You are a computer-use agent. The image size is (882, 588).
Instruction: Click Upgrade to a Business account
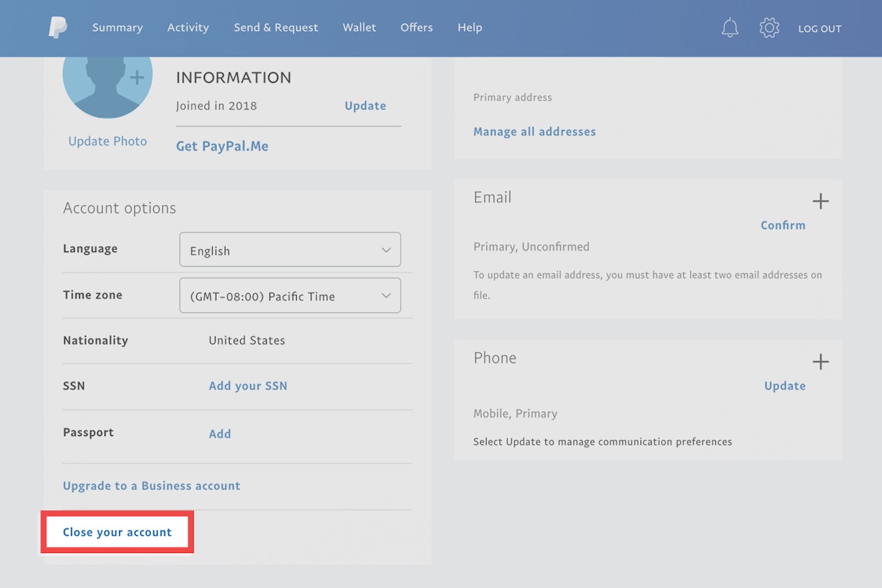tap(151, 485)
